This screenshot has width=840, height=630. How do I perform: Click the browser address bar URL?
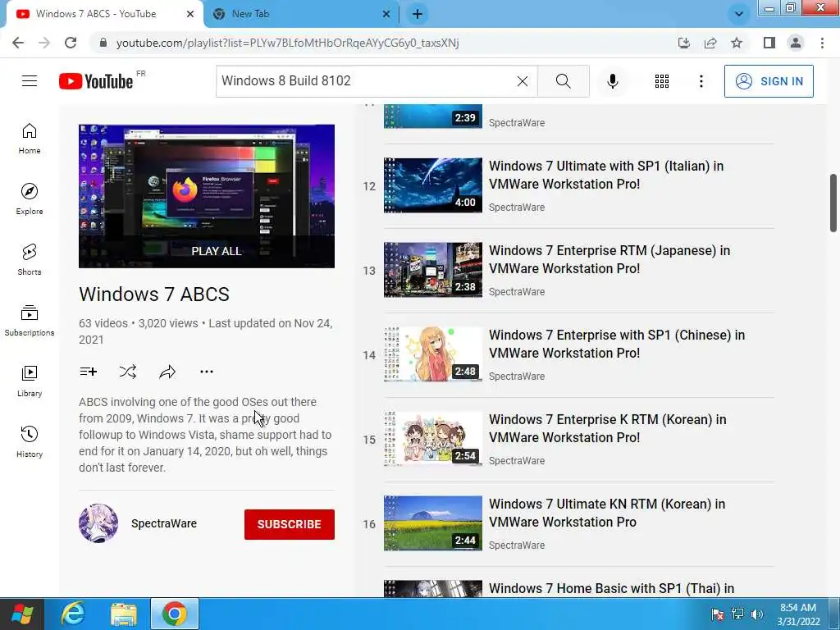(288, 43)
